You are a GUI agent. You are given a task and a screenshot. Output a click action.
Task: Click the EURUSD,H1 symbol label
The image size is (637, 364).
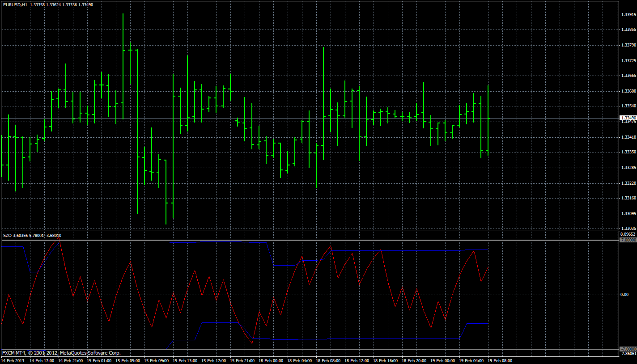click(15, 5)
